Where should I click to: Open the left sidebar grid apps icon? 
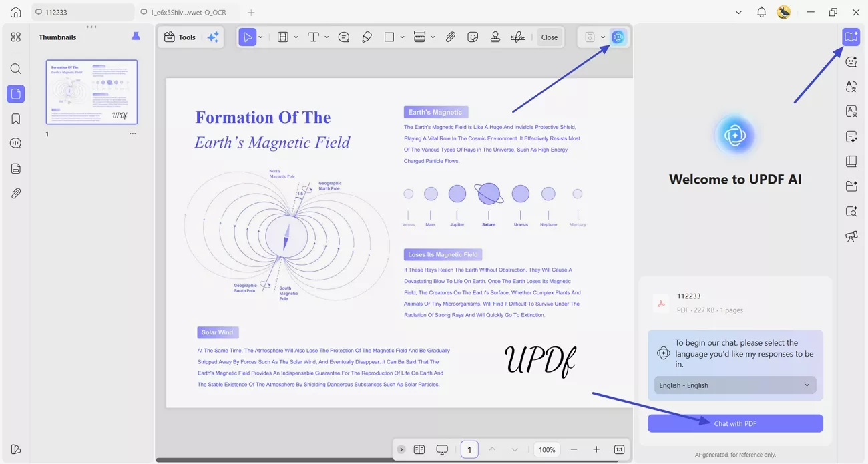coord(16,37)
